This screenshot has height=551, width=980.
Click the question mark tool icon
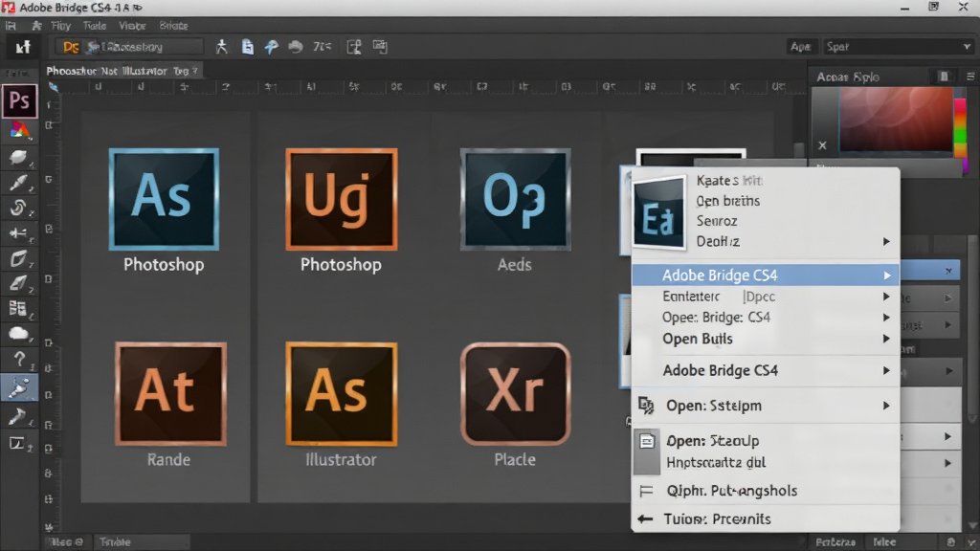pos(19,360)
